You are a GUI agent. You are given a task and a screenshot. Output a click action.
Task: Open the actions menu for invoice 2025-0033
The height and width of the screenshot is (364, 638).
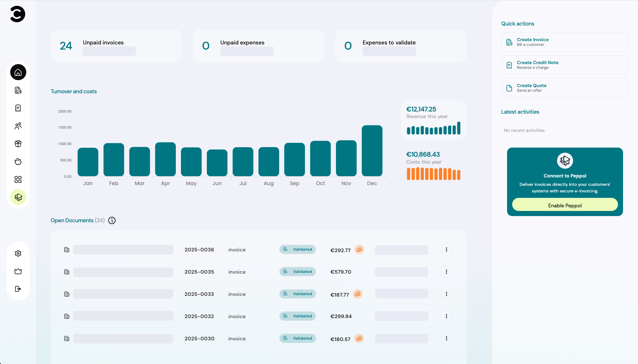pos(446,294)
